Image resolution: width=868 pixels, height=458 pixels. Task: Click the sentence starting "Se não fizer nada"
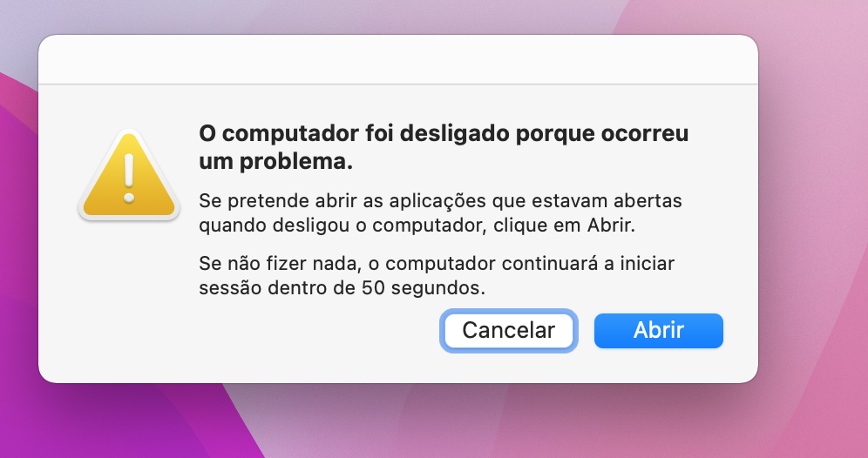(437, 262)
